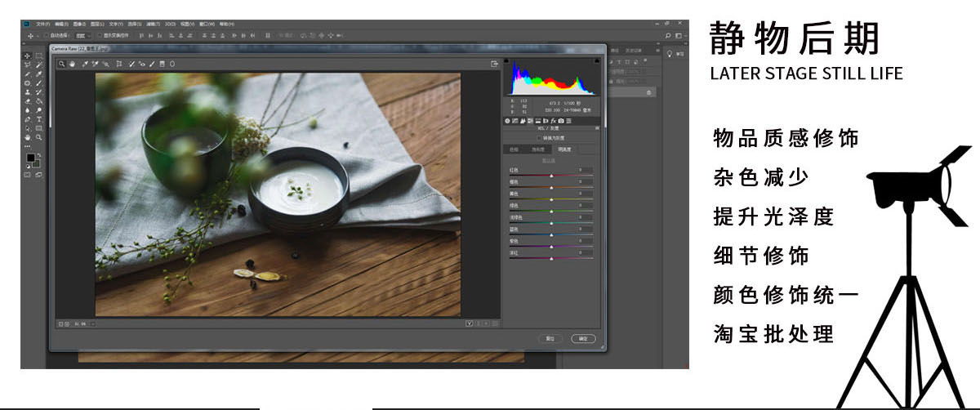Image resolution: width=980 pixels, height=410 pixels.
Task: Click the 复位 button
Action: tap(550, 337)
